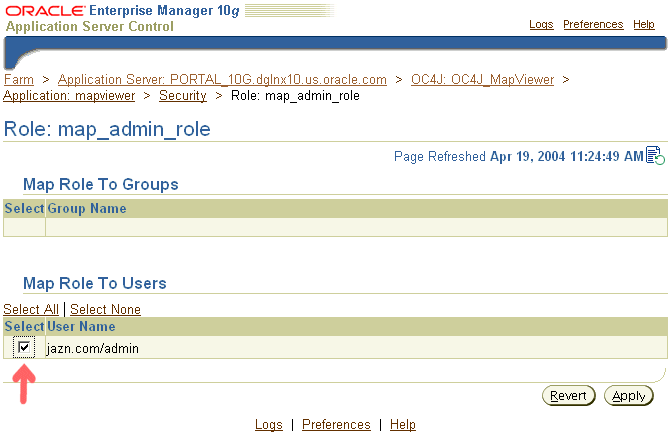This screenshot has width=670, height=434.
Task: Uncheck the jazn.com/admin user checkbox
Action: 24,347
